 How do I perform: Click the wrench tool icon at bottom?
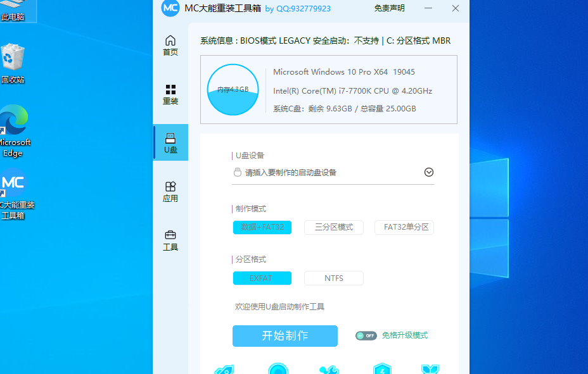click(x=329, y=369)
